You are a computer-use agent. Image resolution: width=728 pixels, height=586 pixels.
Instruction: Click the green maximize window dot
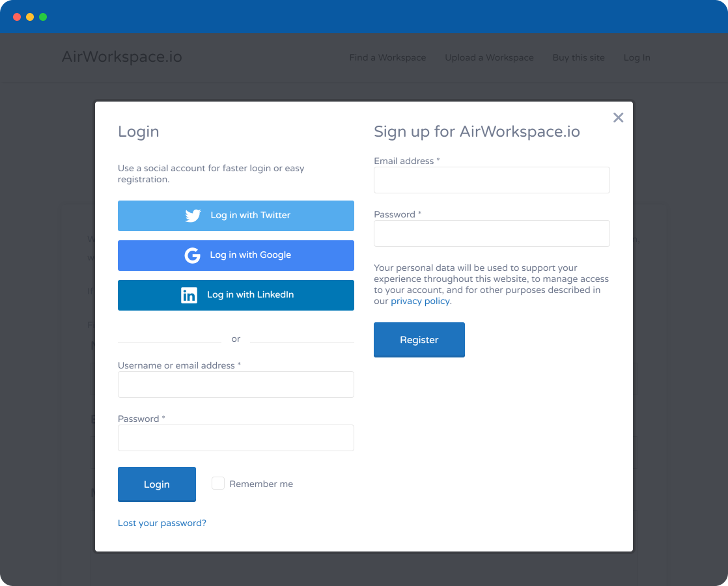tap(43, 17)
